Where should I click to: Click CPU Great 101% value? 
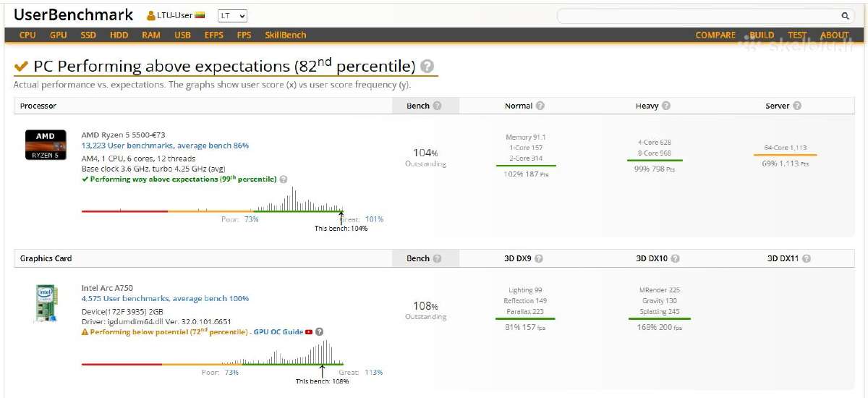374,219
